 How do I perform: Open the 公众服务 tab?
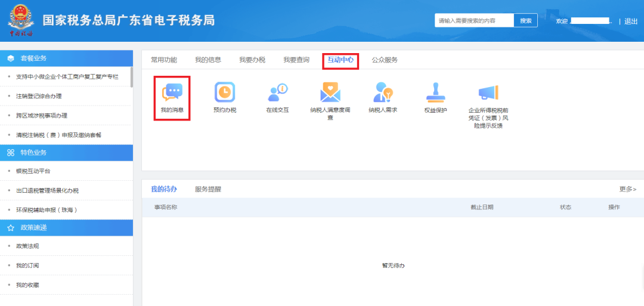[385, 60]
